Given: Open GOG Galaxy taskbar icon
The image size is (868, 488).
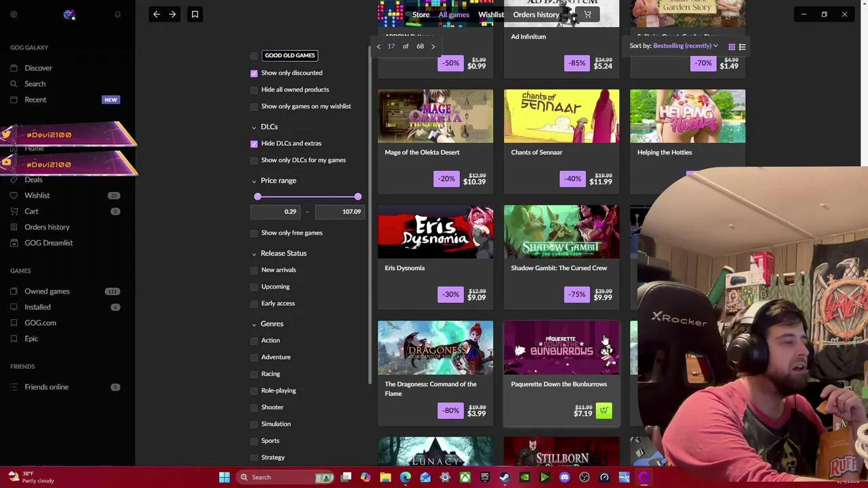Looking at the screenshot, I should [x=644, y=477].
